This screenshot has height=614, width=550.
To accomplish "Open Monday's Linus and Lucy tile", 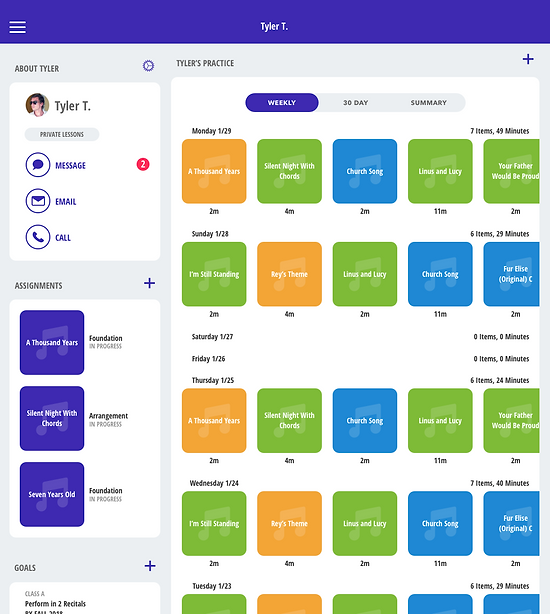I will point(440,171).
